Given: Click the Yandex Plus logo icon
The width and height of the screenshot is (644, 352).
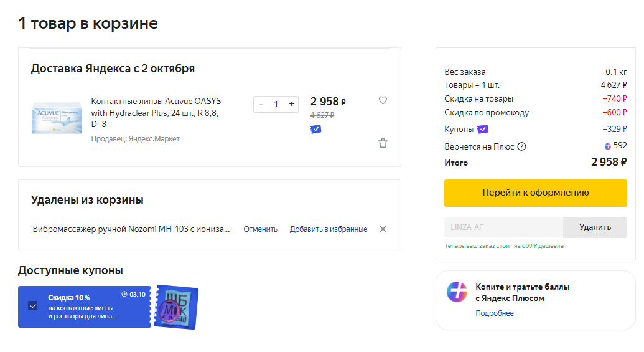Looking at the screenshot, I should (x=457, y=292).
